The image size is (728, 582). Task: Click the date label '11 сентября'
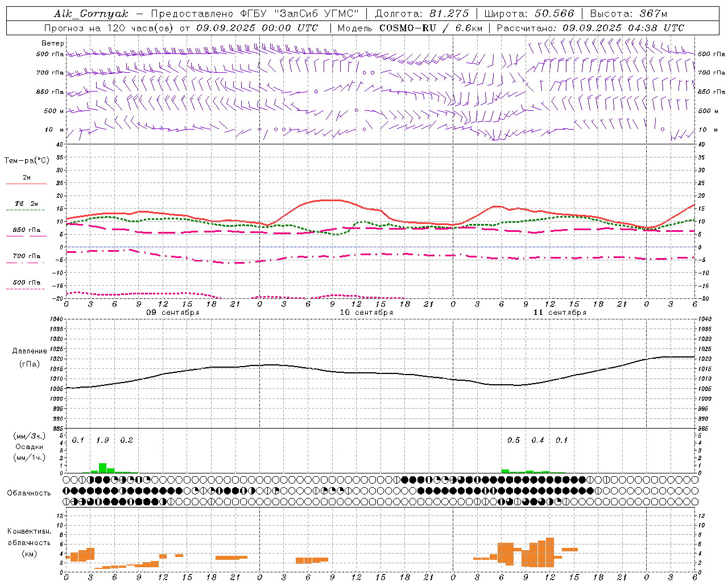559,313
